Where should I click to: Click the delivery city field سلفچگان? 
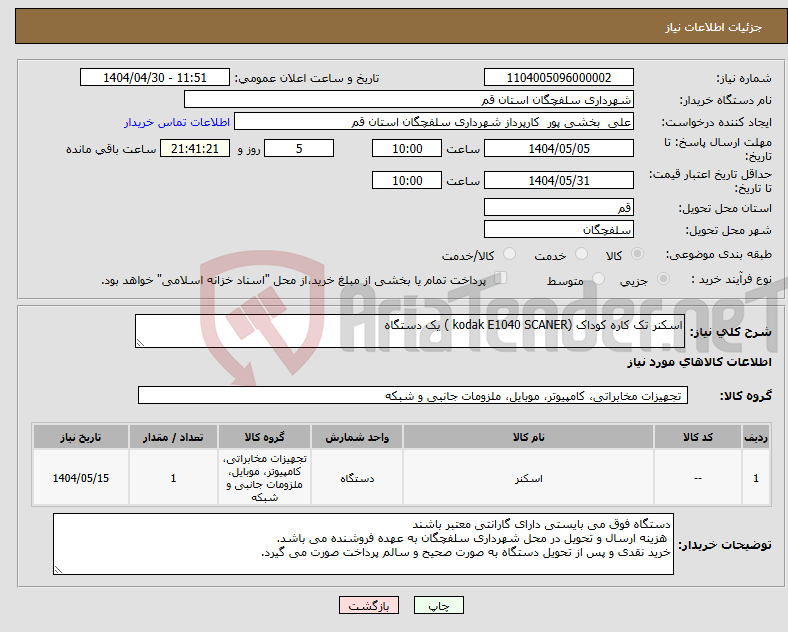(558, 230)
